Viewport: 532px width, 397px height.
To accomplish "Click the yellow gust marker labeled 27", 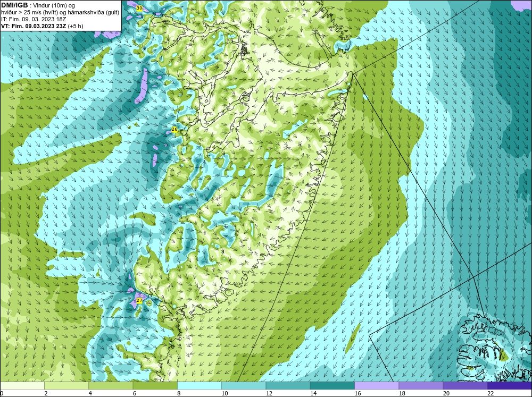I will (139, 300).
